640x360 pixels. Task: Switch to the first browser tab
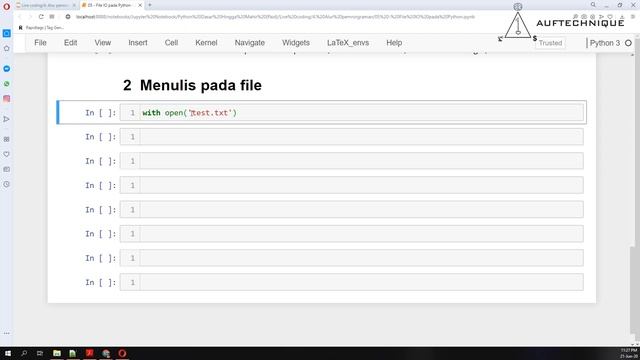(45, 5)
